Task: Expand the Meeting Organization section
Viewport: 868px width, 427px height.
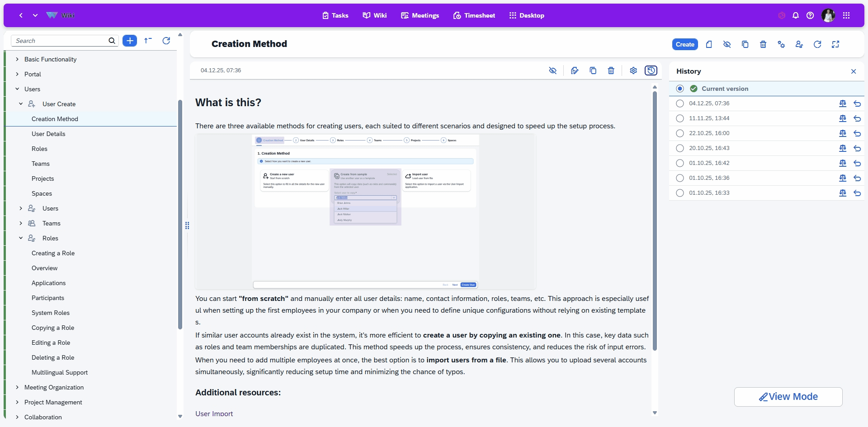Action: tap(17, 387)
